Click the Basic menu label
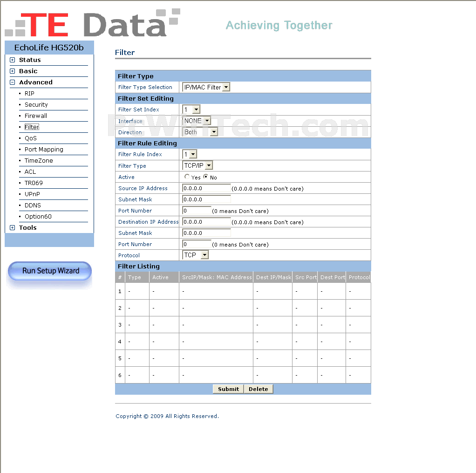The width and height of the screenshot is (476, 473). tap(28, 71)
